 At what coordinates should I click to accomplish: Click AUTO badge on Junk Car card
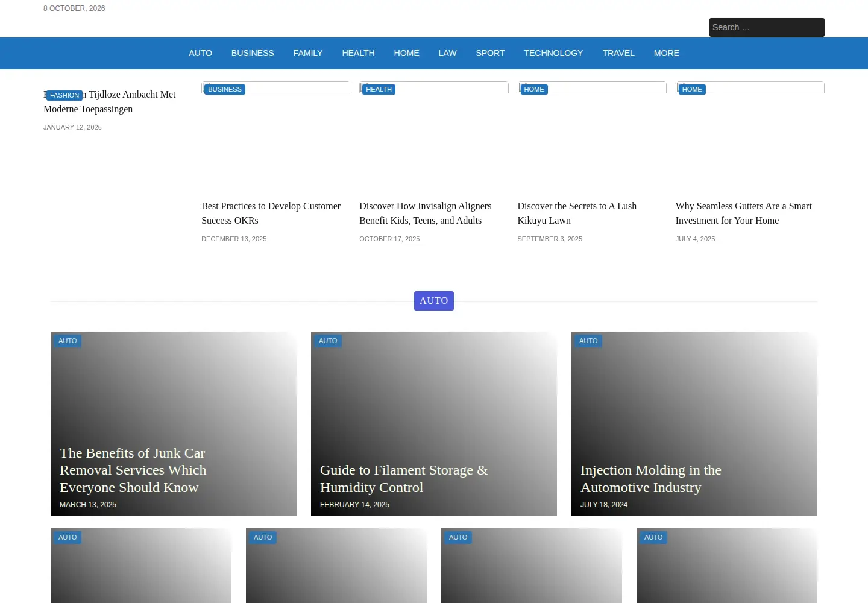point(68,341)
